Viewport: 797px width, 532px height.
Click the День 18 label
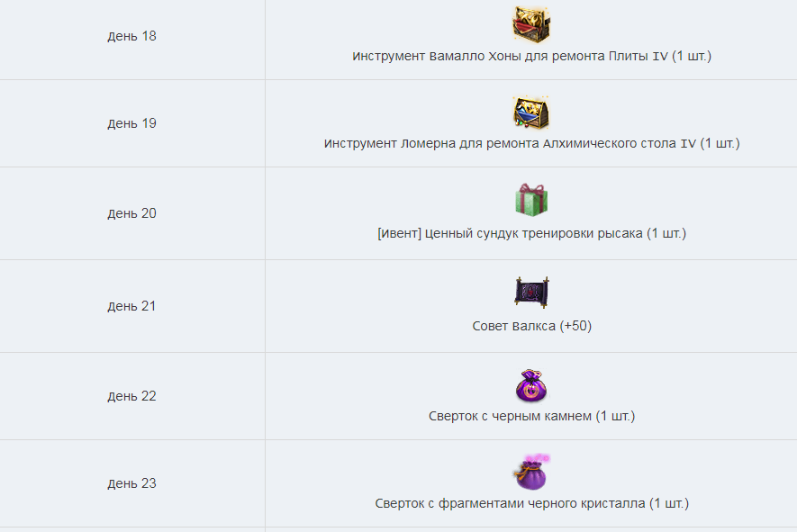point(131,36)
